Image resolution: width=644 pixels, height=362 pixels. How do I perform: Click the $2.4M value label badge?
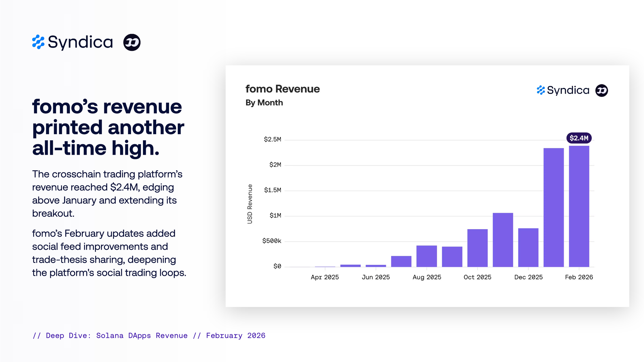(579, 138)
